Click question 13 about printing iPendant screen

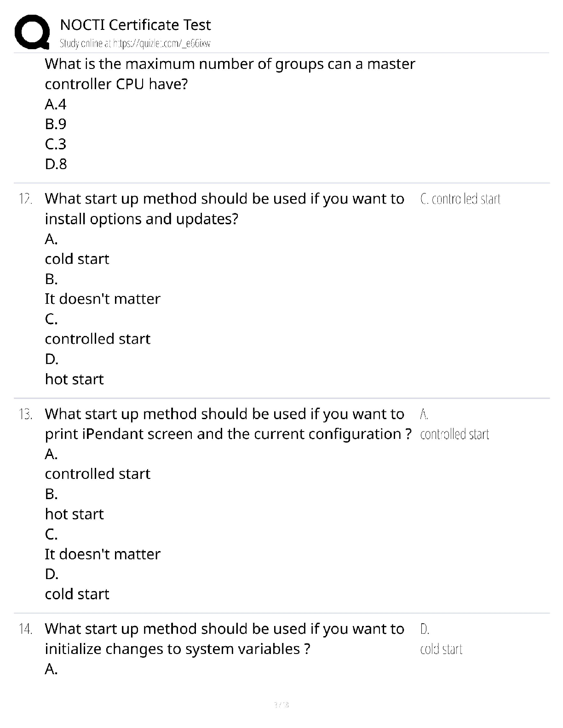click(228, 424)
